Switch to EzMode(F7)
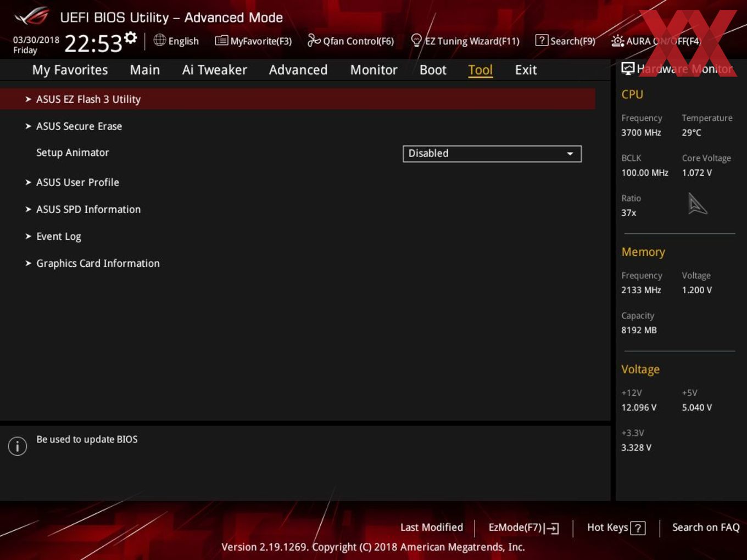747x560 pixels. [x=515, y=528]
